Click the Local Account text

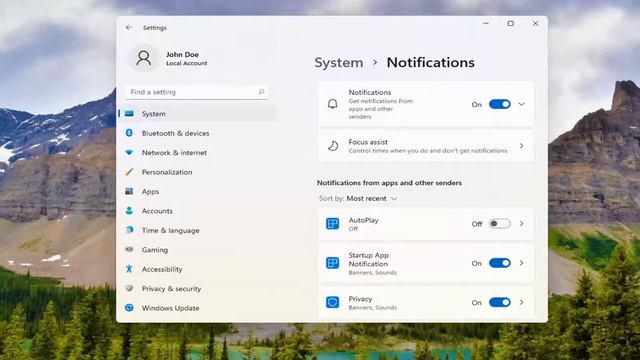pyautogui.click(x=187, y=63)
